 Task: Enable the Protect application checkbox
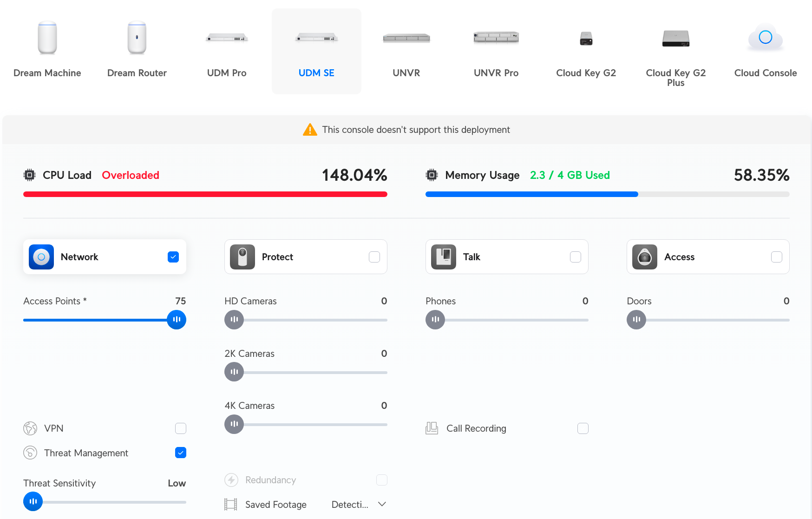pos(374,257)
